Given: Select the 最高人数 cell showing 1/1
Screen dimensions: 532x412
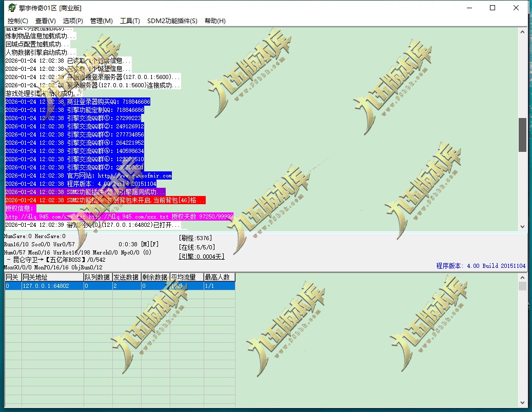Looking at the screenshot, I should click(x=220, y=286).
